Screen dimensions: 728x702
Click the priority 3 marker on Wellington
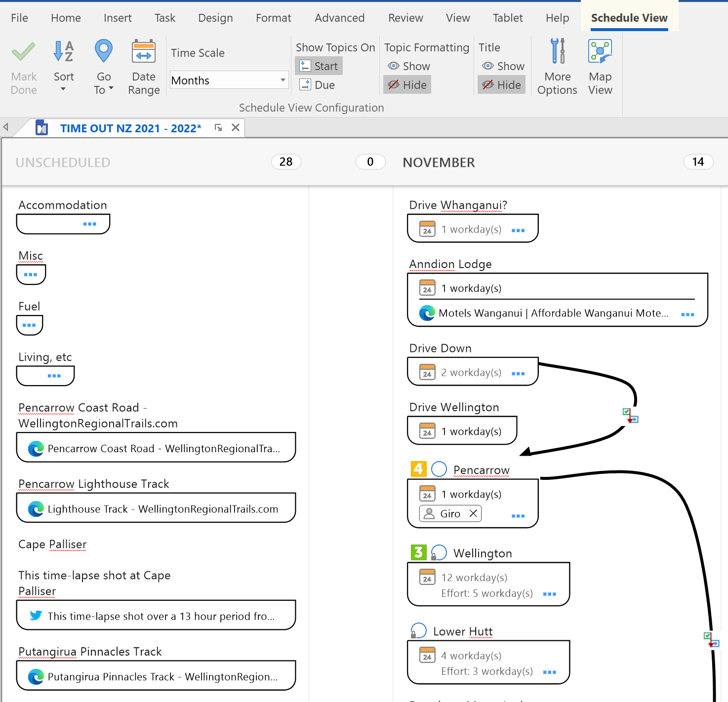[x=419, y=552]
